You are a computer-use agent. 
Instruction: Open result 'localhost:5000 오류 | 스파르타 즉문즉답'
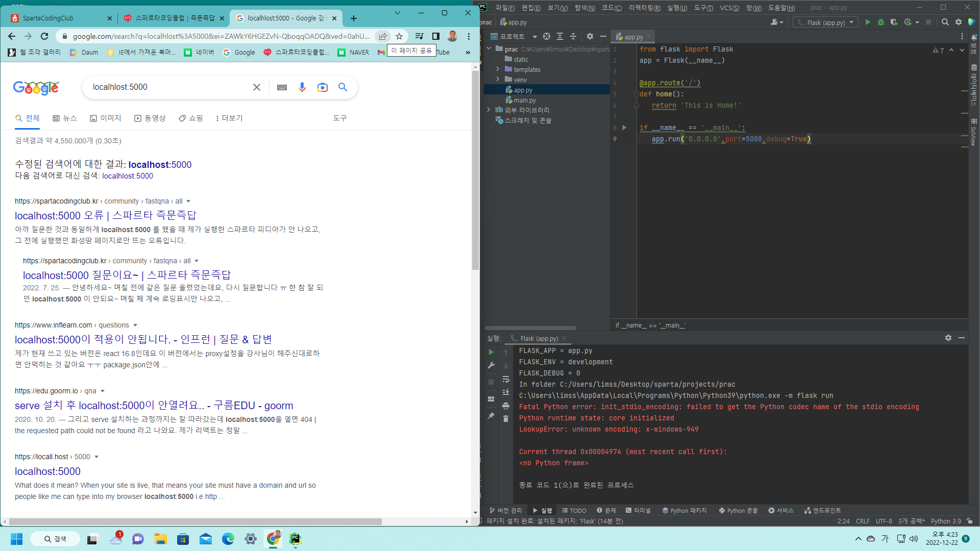(106, 215)
